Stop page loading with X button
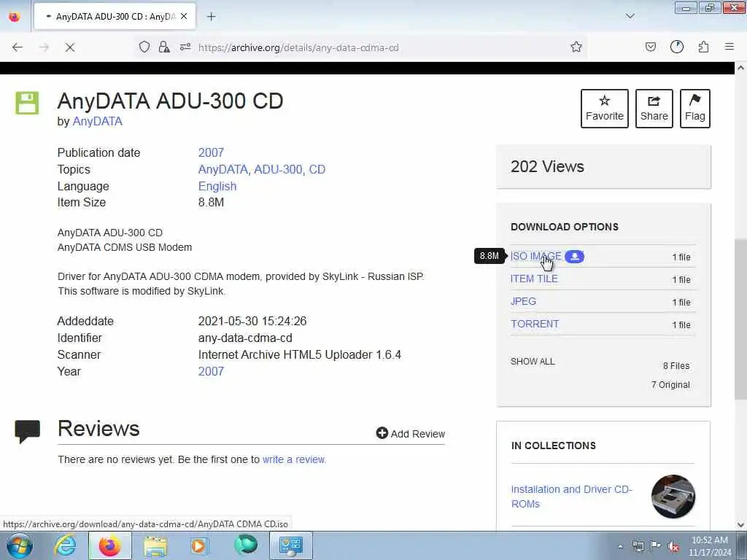This screenshot has width=747, height=560. pyautogui.click(x=69, y=47)
